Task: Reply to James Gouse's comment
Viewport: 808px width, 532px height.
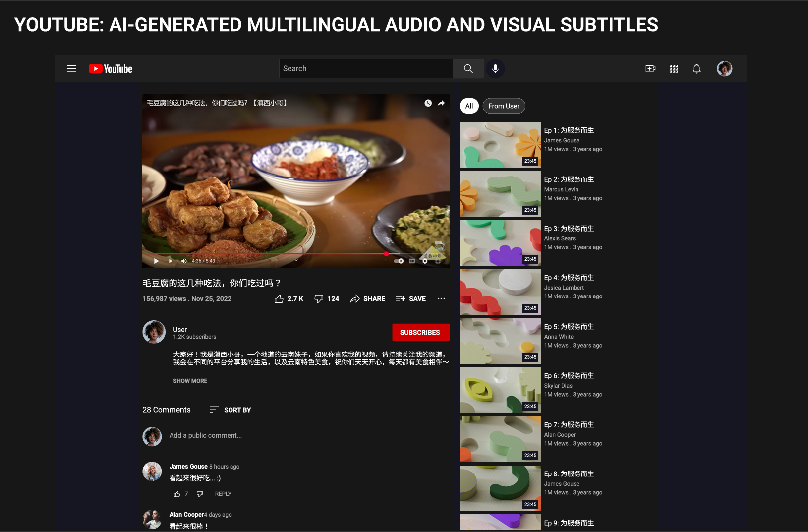Action: coord(223,494)
